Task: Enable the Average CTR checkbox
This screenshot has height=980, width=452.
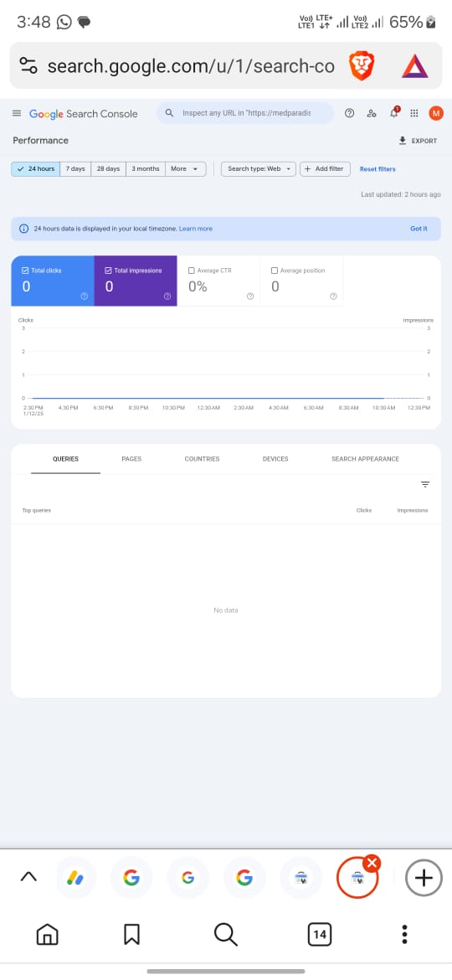Action: coord(191,271)
